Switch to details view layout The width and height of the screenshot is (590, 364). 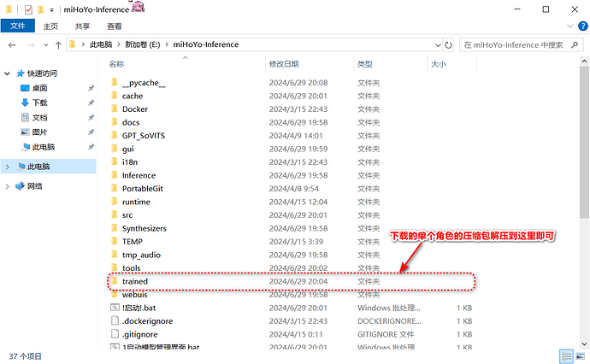(x=566, y=356)
